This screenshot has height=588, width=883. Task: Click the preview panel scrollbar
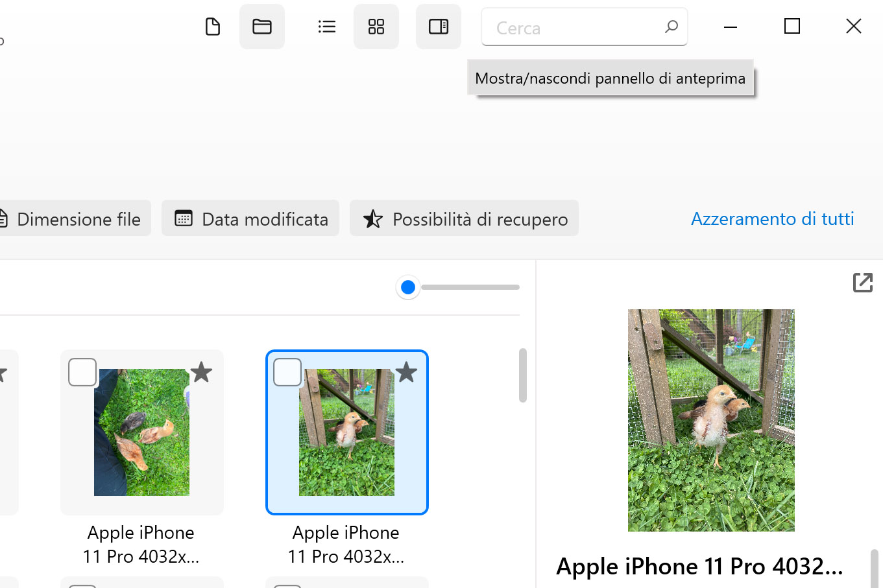875,569
